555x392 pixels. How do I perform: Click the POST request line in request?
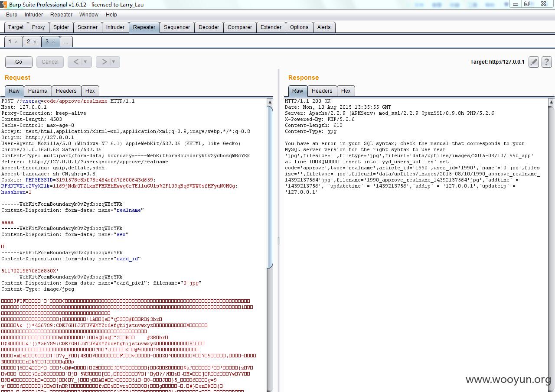[x=68, y=101]
